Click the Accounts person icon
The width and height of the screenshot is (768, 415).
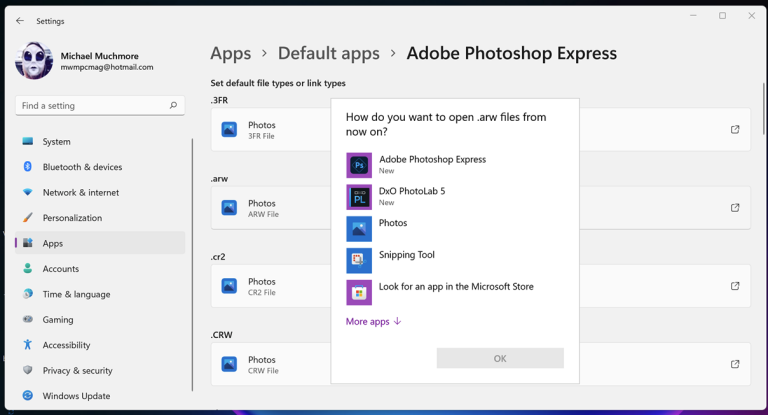click(28, 268)
